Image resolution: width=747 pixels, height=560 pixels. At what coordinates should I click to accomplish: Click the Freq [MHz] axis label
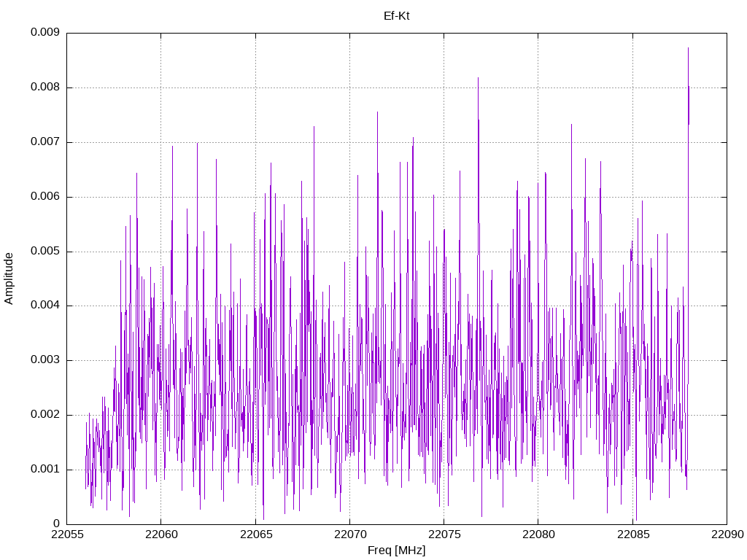click(396, 551)
